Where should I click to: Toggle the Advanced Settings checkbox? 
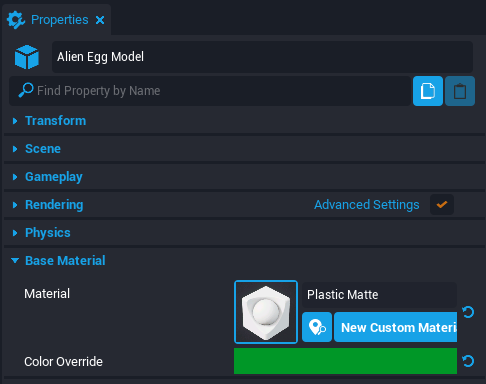[x=442, y=205]
